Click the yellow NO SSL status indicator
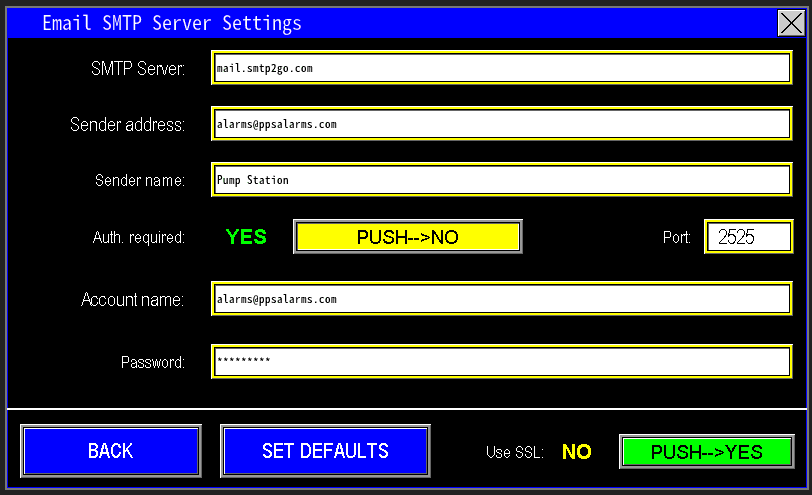The width and height of the screenshot is (812, 495). click(x=577, y=452)
